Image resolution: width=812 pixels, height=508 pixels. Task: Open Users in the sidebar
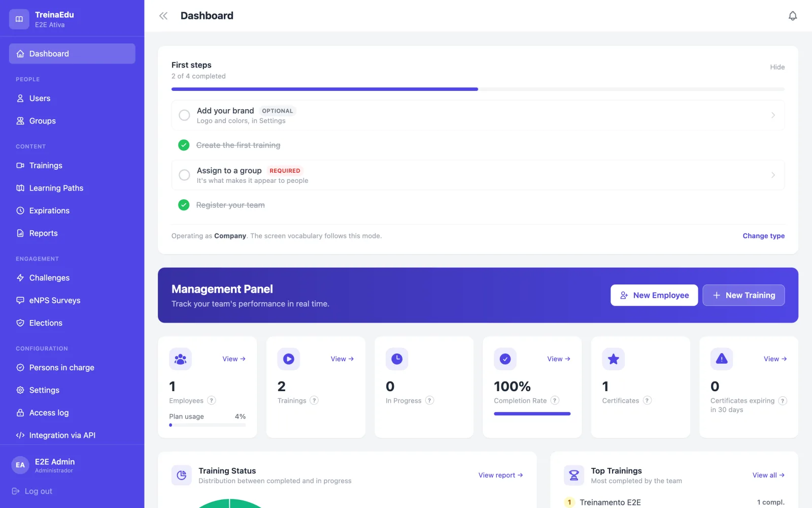72,99
